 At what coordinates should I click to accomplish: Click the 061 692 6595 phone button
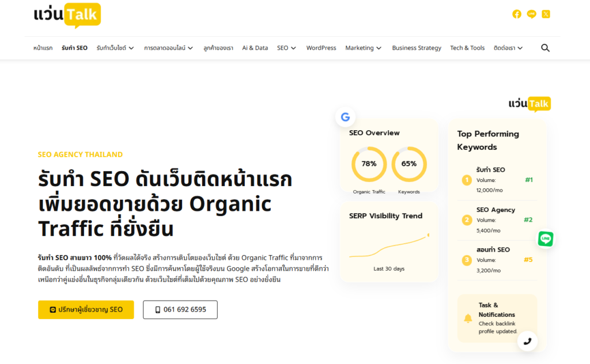tap(180, 309)
